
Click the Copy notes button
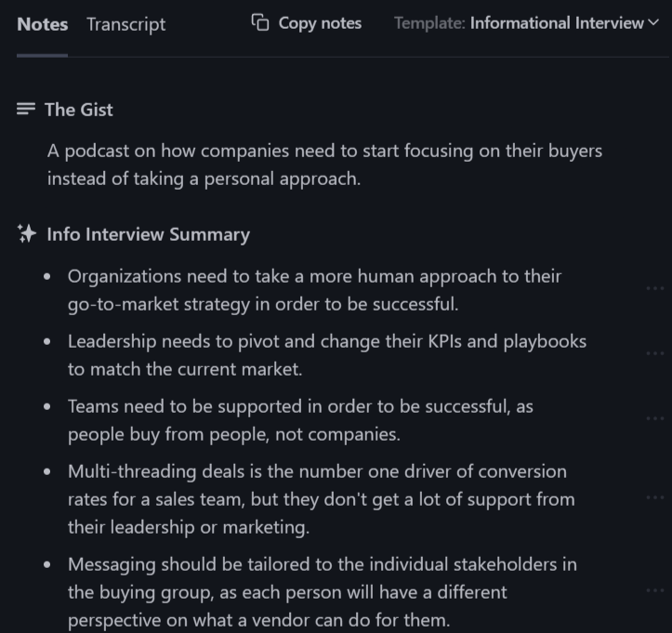[x=307, y=23]
